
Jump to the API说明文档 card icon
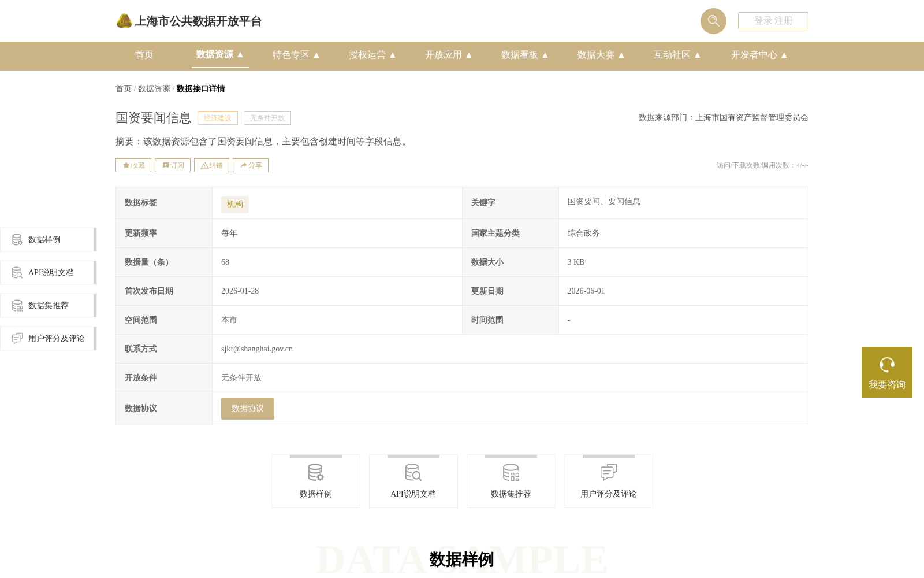click(413, 472)
